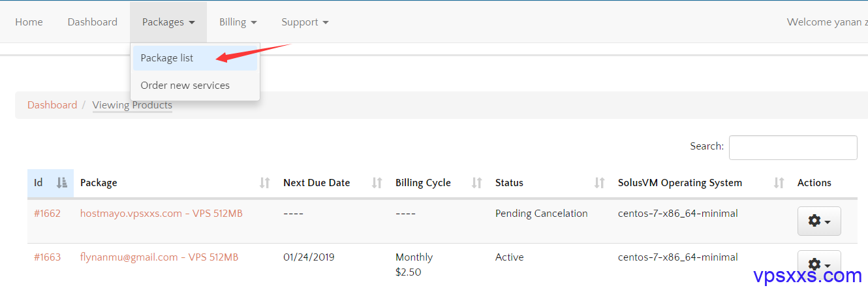Sort table by Id column icon
The image size is (868, 290).
tap(62, 183)
